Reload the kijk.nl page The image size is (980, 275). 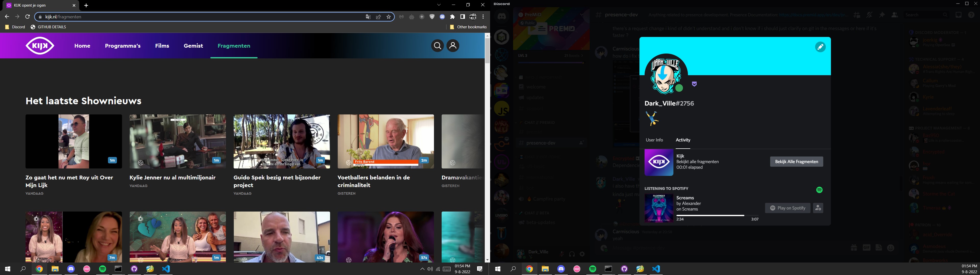(27, 17)
